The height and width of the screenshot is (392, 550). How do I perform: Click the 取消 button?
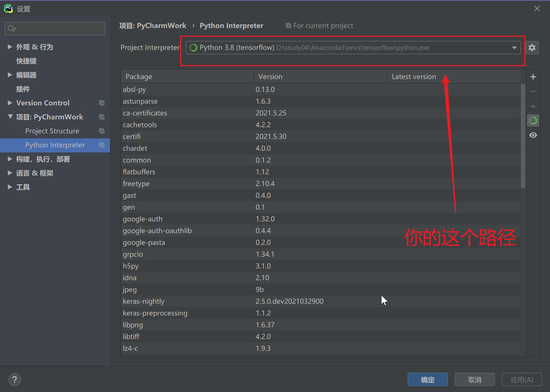click(x=474, y=380)
